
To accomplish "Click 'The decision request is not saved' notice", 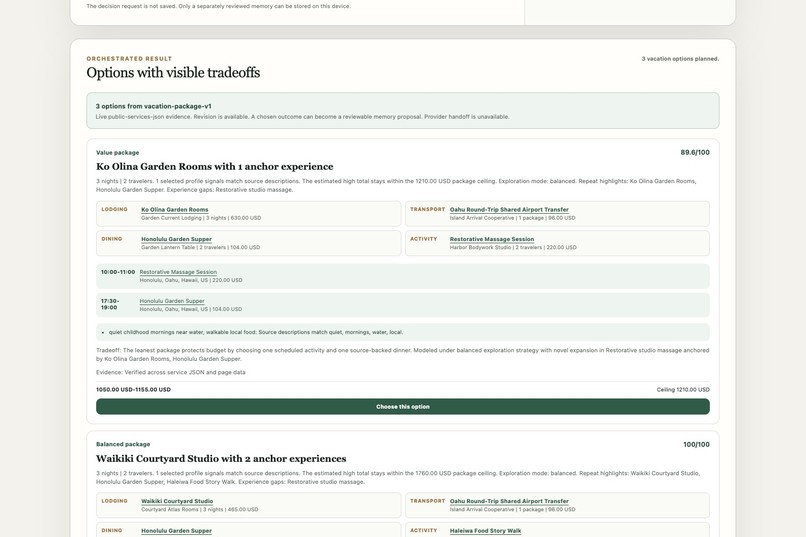I will (218, 6).
